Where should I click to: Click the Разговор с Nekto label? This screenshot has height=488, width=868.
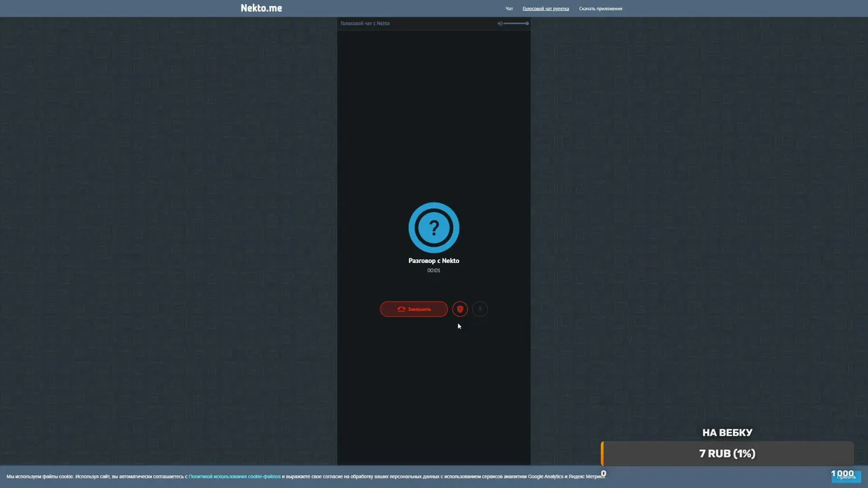[434, 261]
